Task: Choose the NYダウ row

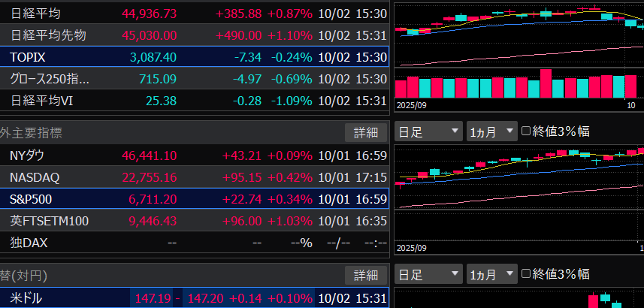Action: pos(194,156)
